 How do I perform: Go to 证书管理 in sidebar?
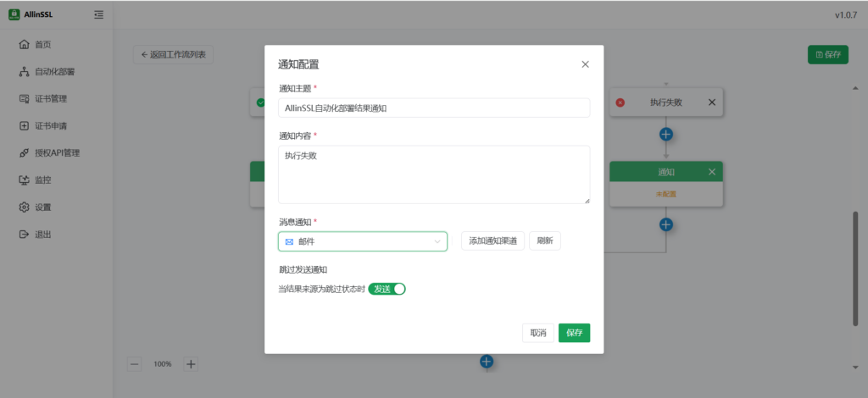pos(50,99)
